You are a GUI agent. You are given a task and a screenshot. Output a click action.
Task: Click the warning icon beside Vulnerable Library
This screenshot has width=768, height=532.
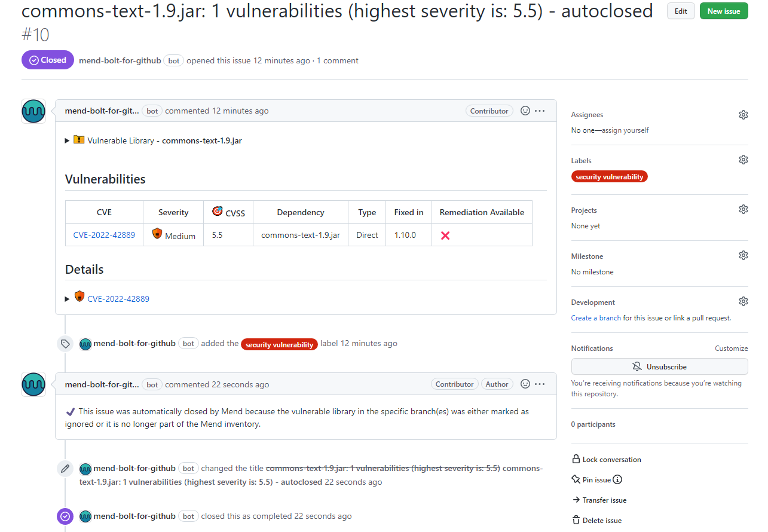pos(79,140)
